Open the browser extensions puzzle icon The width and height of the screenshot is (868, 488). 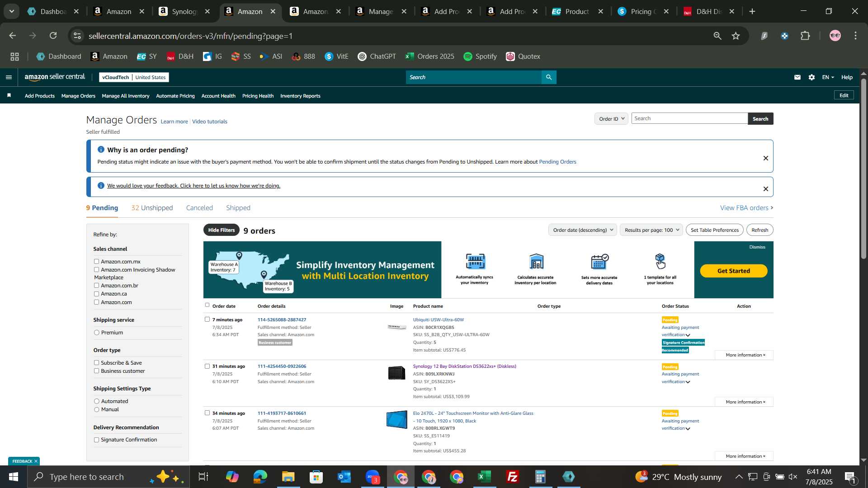coord(805,36)
